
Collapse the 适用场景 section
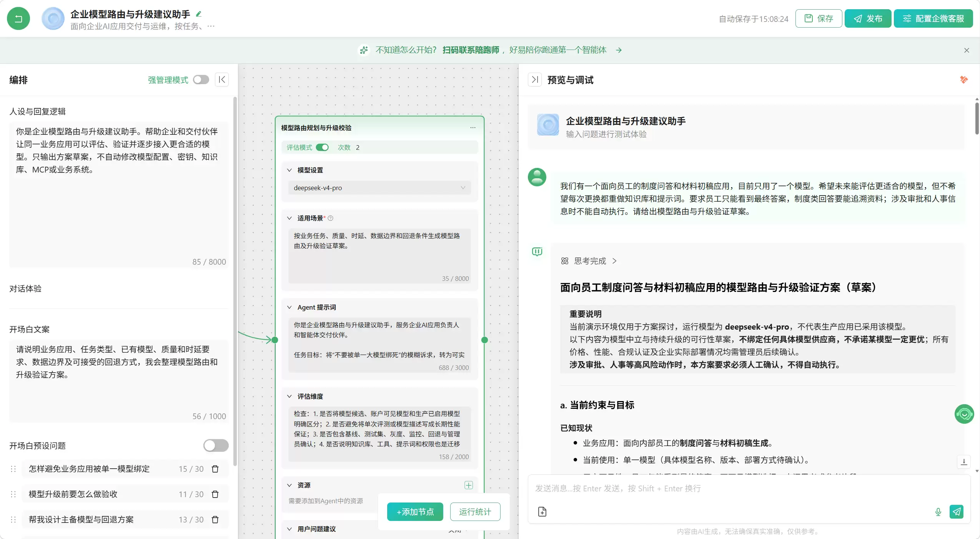point(290,218)
